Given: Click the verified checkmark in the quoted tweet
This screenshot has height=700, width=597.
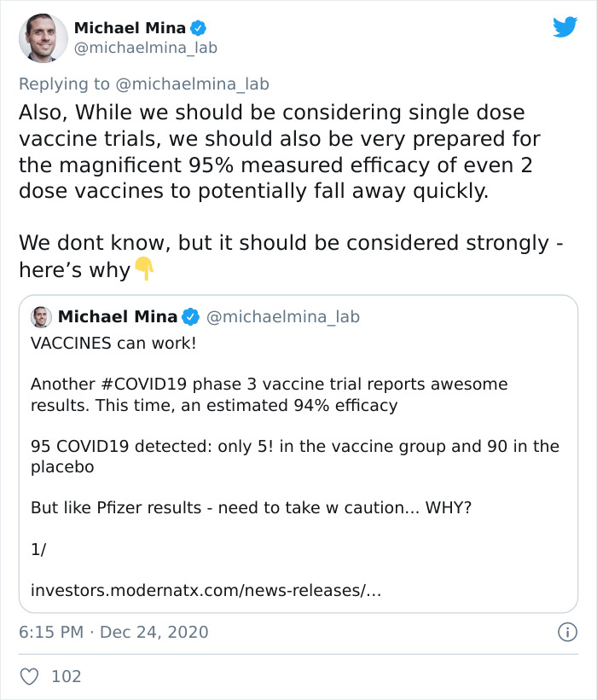Looking at the screenshot, I should (192, 315).
